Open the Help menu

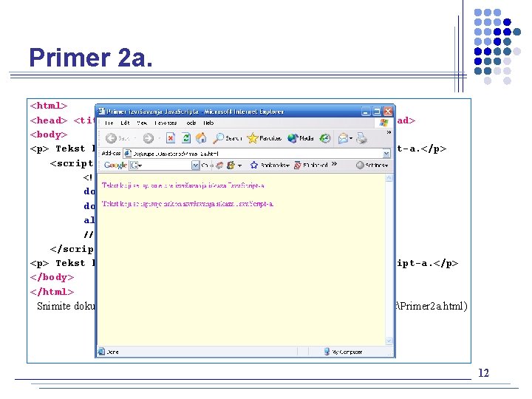pyautogui.click(x=208, y=123)
